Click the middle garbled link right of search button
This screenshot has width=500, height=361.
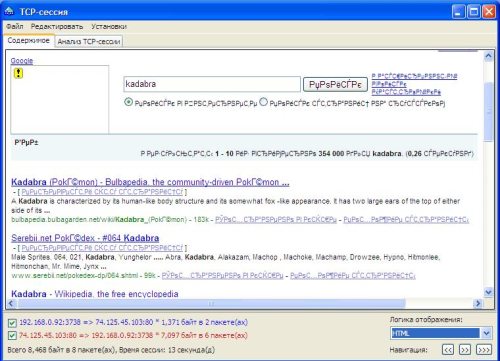coord(389,84)
